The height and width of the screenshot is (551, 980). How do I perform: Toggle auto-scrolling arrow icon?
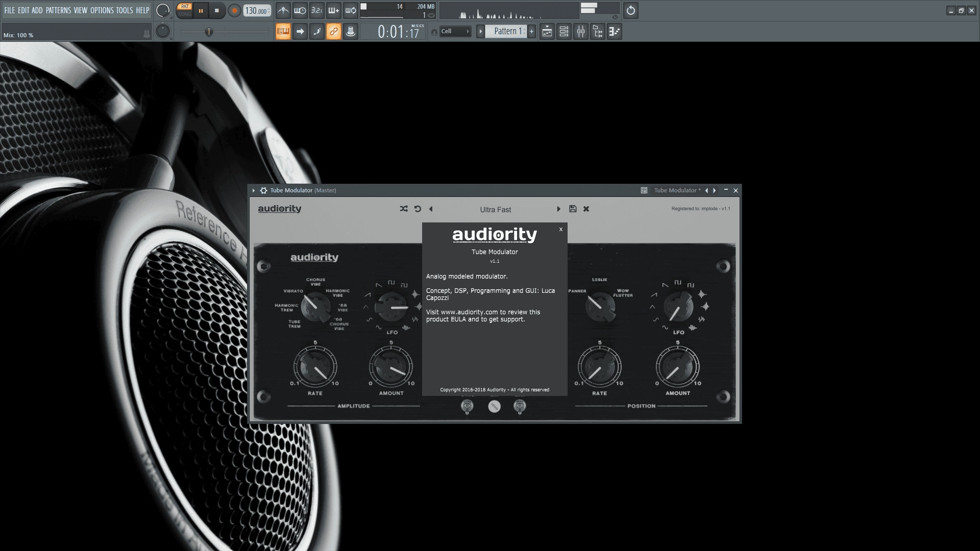click(x=300, y=32)
